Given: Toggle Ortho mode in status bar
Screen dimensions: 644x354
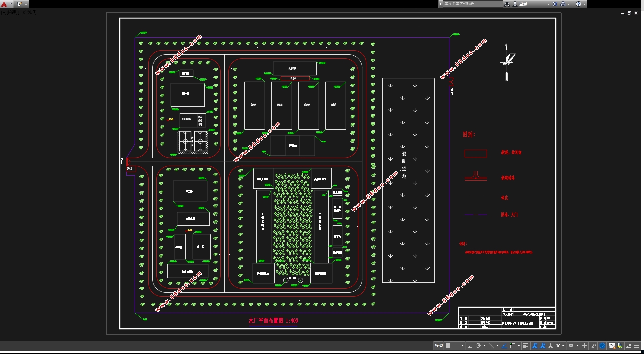Looking at the screenshot, I should click(x=470, y=346).
